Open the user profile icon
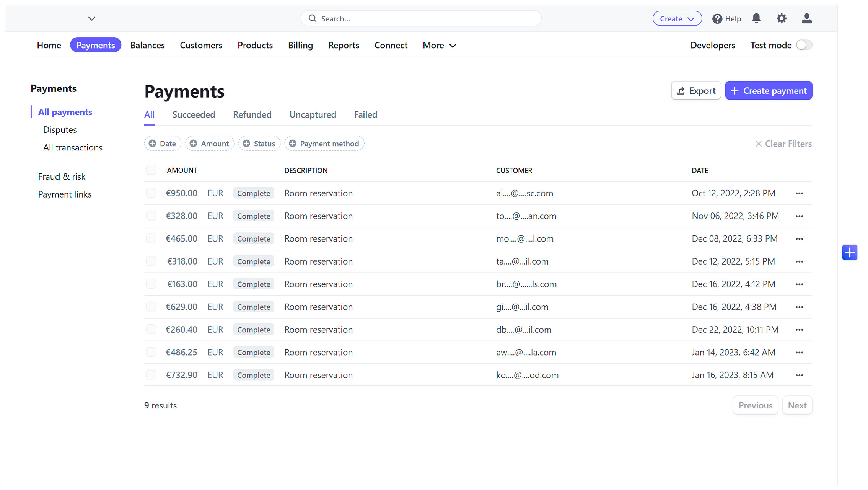868x490 pixels. point(807,18)
